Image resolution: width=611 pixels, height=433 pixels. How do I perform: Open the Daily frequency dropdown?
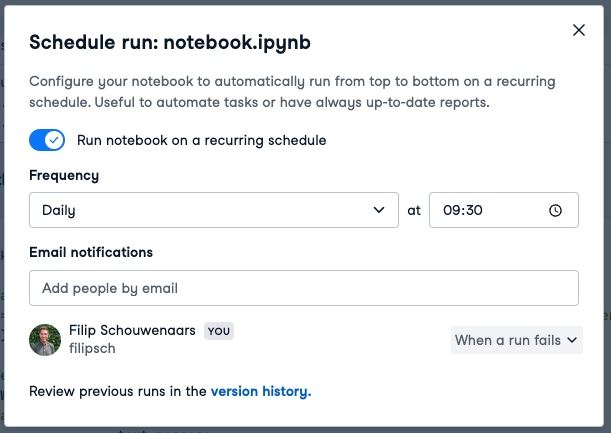(x=214, y=210)
